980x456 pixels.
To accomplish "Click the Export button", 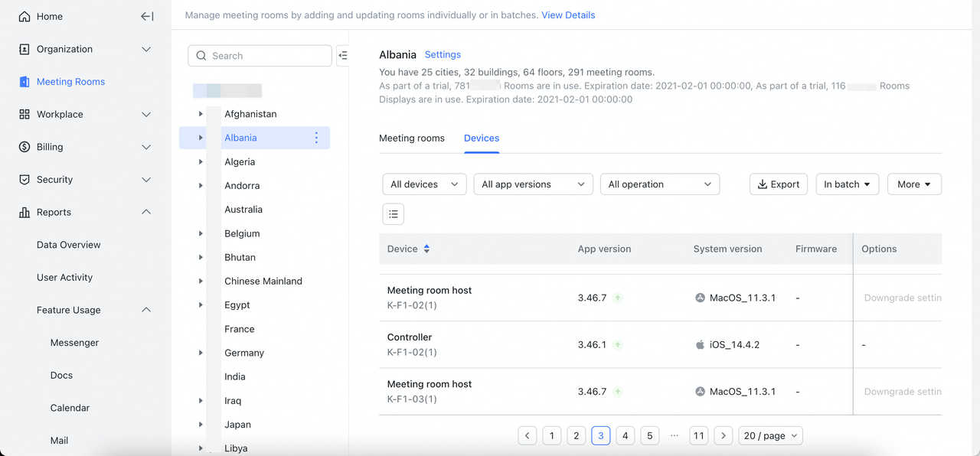I will 778,184.
